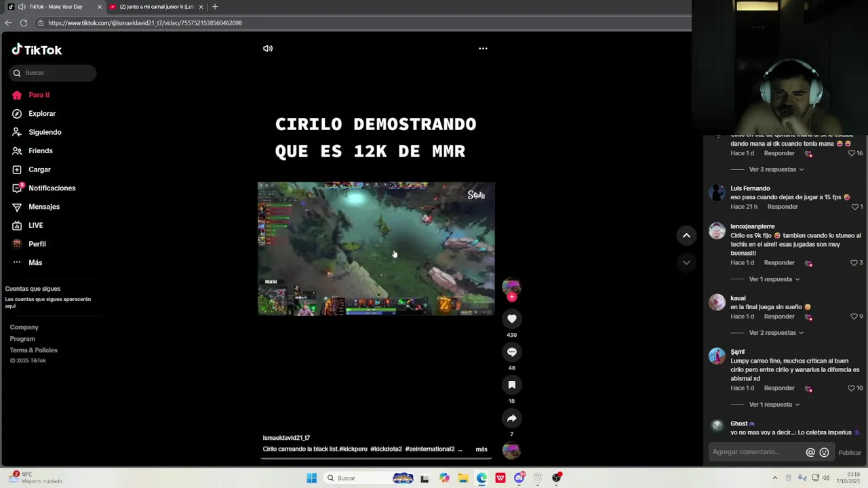The width and height of the screenshot is (868, 488).
Task: Mute the TikTok video sound
Action: point(268,48)
